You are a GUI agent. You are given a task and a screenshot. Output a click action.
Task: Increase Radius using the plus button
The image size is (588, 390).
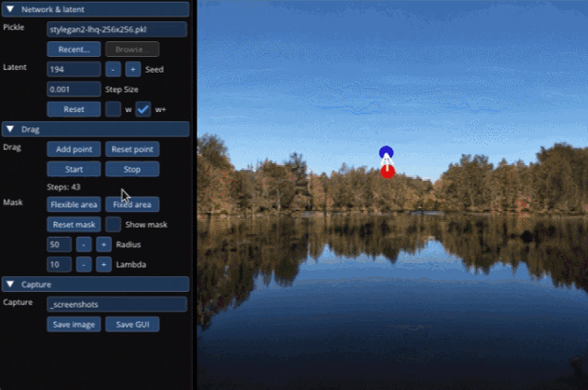click(104, 244)
